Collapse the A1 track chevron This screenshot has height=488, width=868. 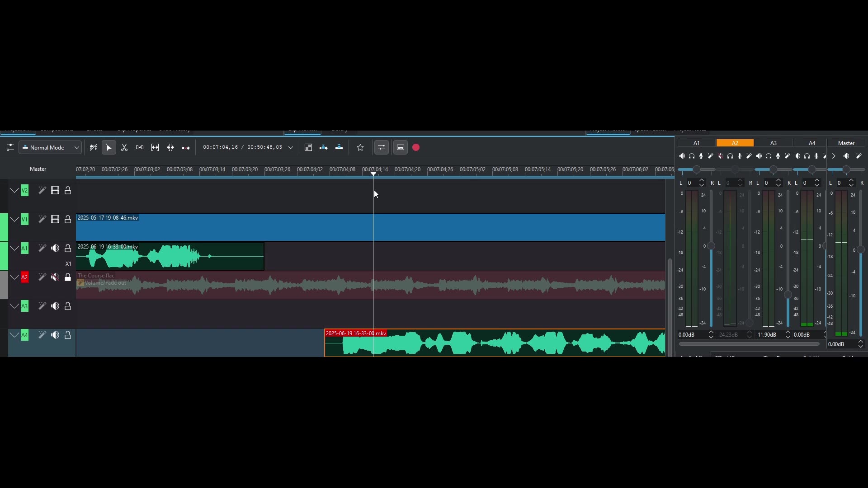point(14,249)
